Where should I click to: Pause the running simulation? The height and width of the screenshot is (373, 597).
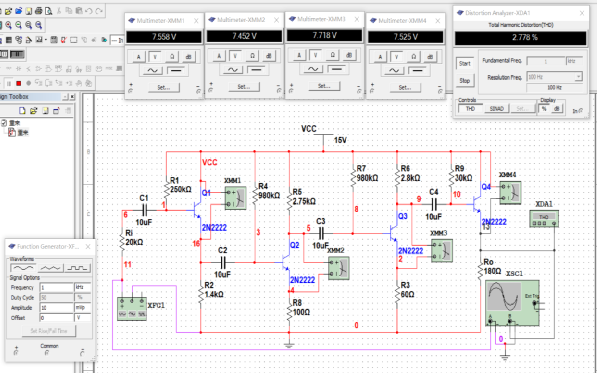click(9, 83)
